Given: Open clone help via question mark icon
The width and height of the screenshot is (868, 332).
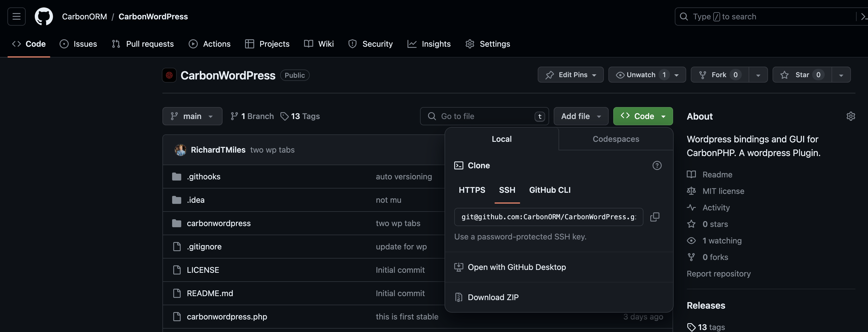Looking at the screenshot, I should (x=657, y=165).
